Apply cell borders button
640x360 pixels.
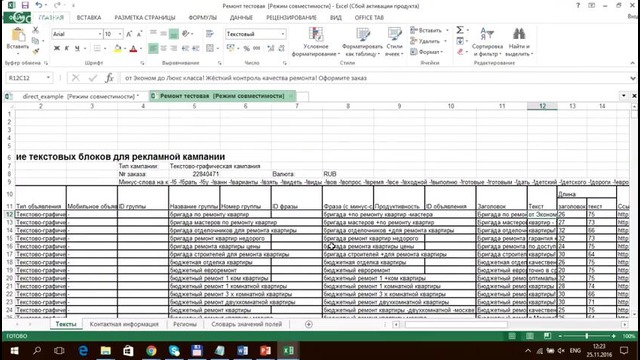coord(97,49)
